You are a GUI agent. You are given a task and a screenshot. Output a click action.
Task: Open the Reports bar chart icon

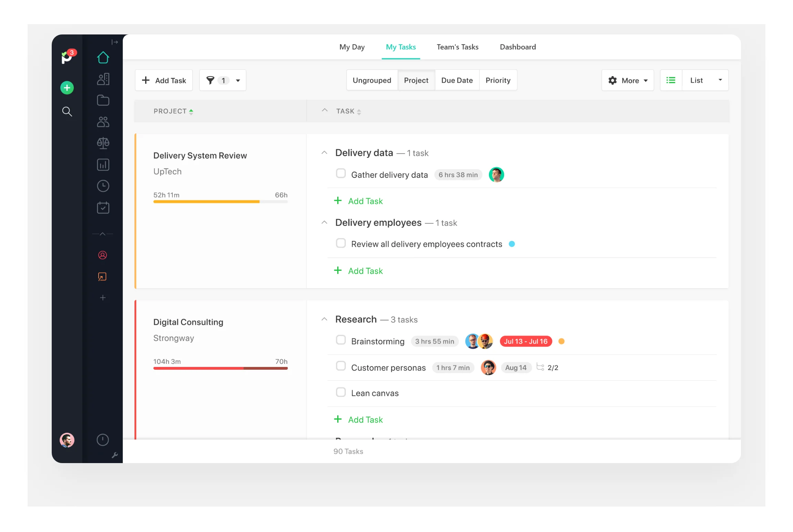[x=103, y=165]
